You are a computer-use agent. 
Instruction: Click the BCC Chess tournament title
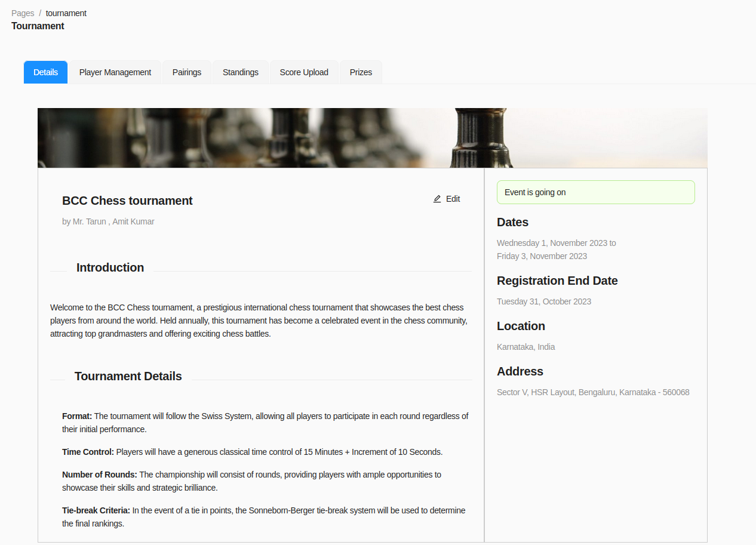127,201
